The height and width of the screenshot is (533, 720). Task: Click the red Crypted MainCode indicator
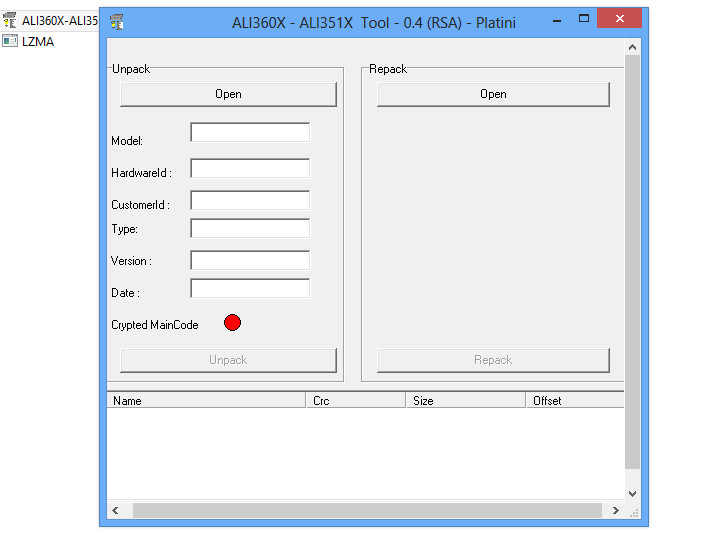coord(232,323)
